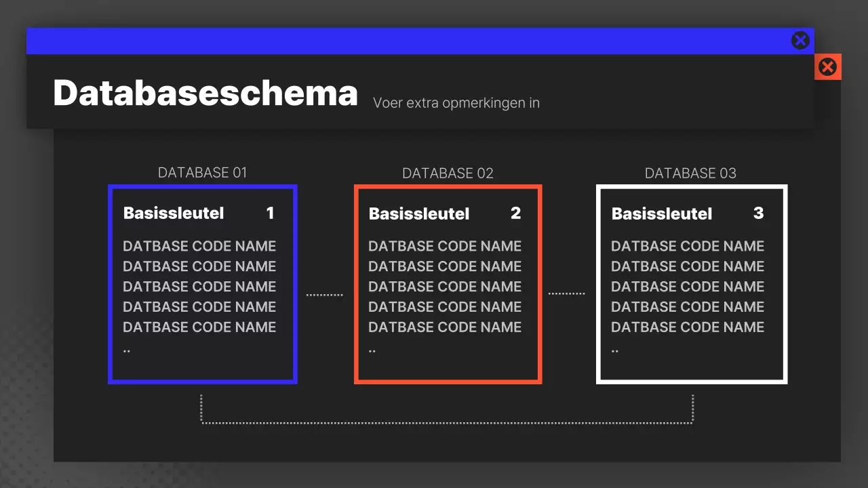Select the DATABASE 03 panel
Viewport: 868px width, 488px height.
(x=691, y=284)
